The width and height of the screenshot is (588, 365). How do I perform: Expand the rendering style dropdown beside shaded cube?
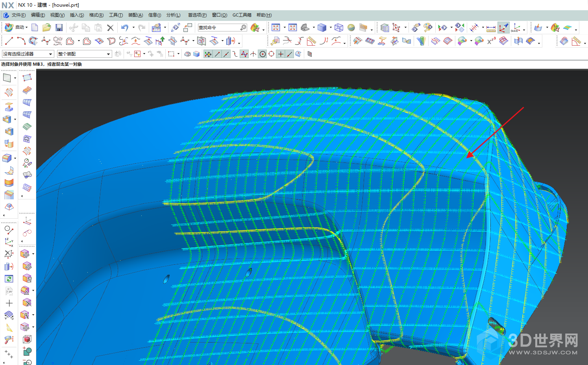click(x=331, y=28)
